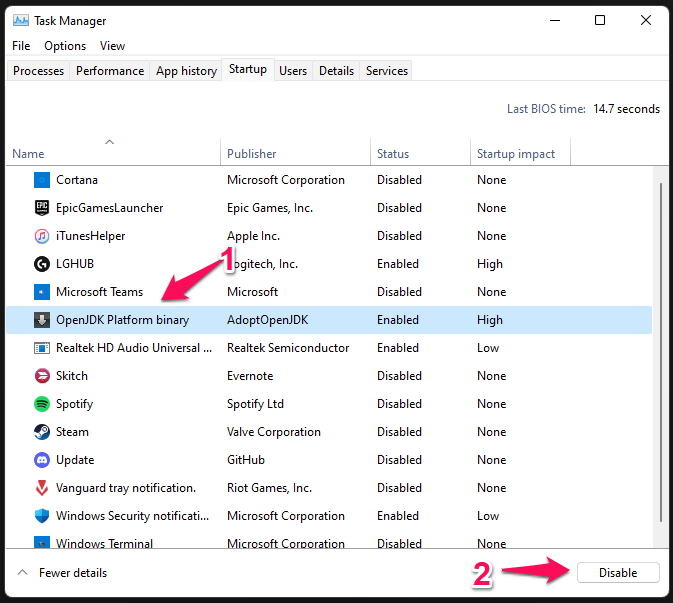This screenshot has height=603, width=673.
Task: Click the Cortana app icon
Action: pos(42,180)
